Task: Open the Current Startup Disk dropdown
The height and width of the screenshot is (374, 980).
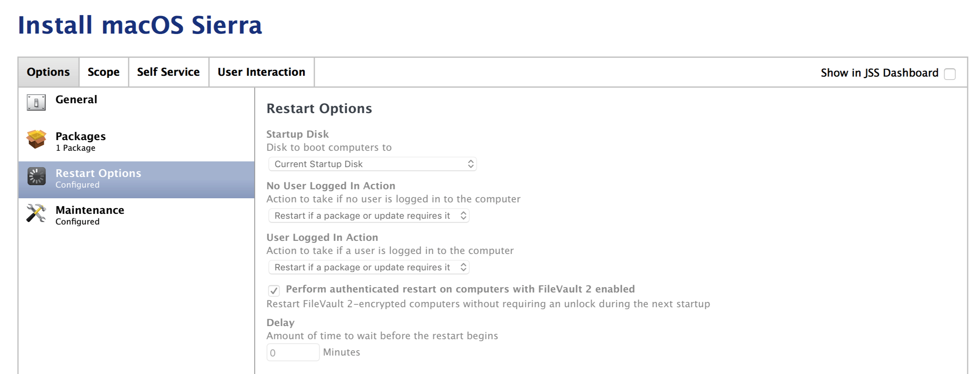Action: tap(372, 164)
